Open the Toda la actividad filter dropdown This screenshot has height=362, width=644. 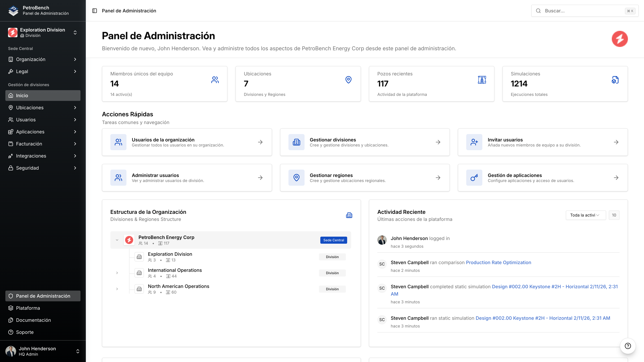(585, 215)
